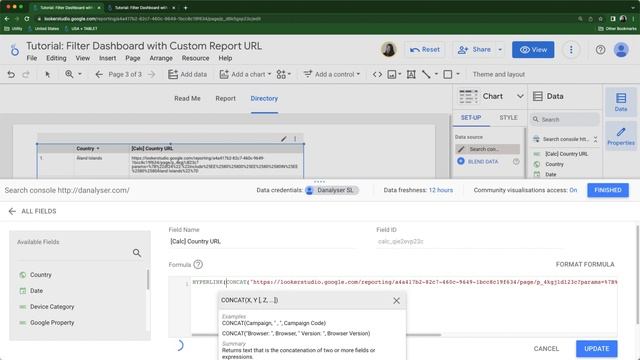Open Blend data help icon

(x=516, y=162)
